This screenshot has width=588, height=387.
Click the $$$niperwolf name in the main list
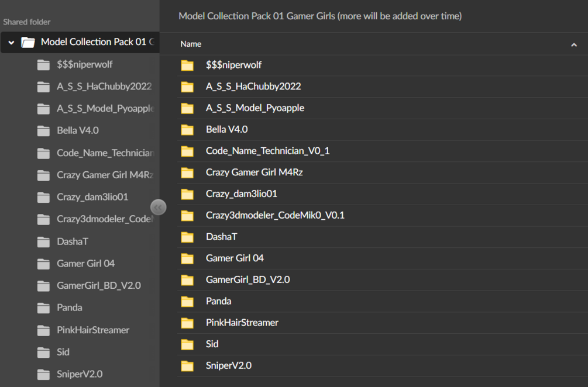pos(233,65)
